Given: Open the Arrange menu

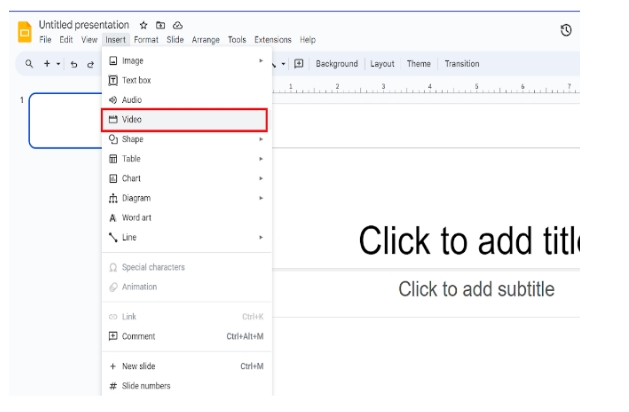Looking at the screenshot, I should 205,40.
